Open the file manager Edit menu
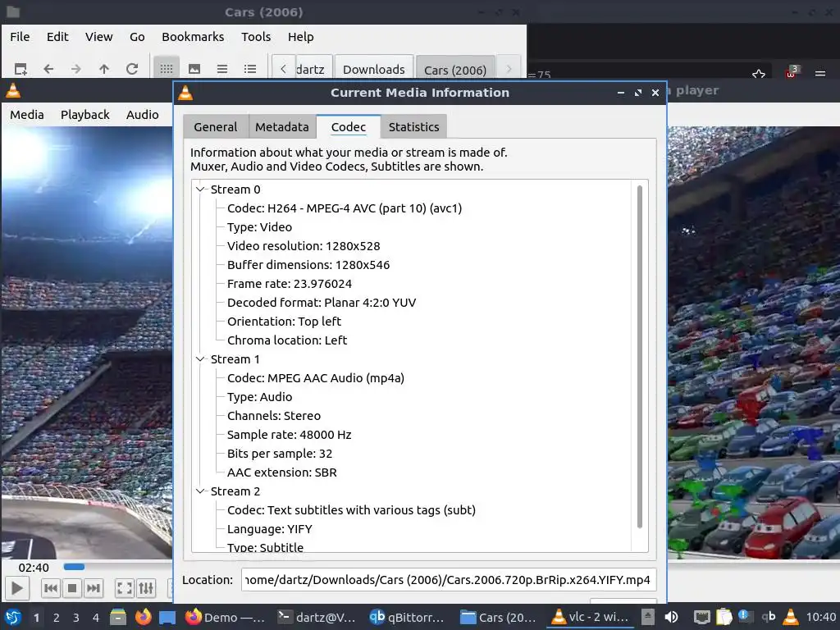The width and height of the screenshot is (840, 630). (57, 37)
